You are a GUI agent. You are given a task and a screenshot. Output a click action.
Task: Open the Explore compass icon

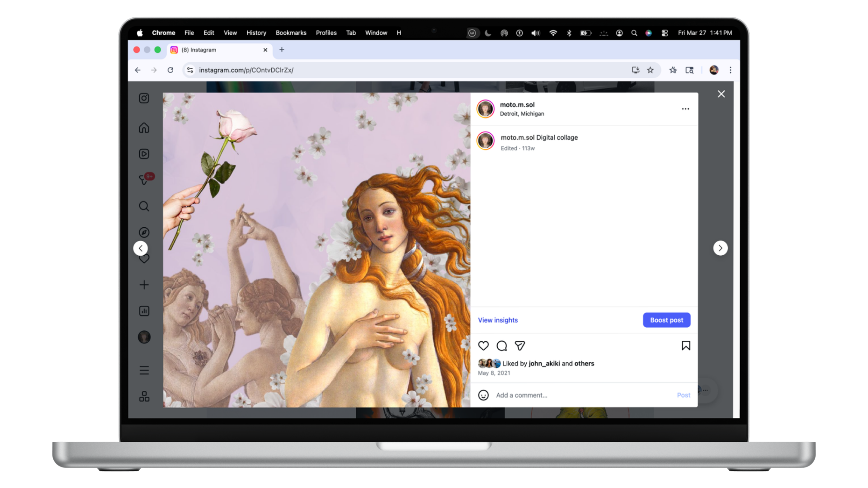144,232
